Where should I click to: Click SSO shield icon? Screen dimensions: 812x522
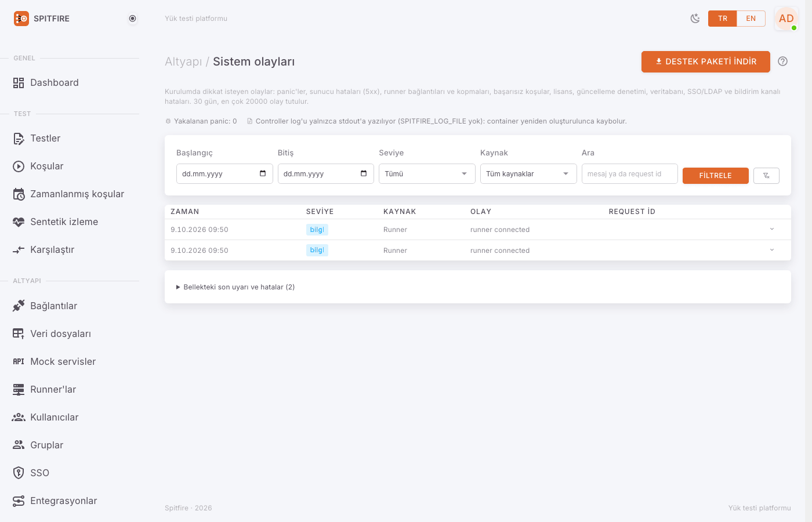click(19, 473)
